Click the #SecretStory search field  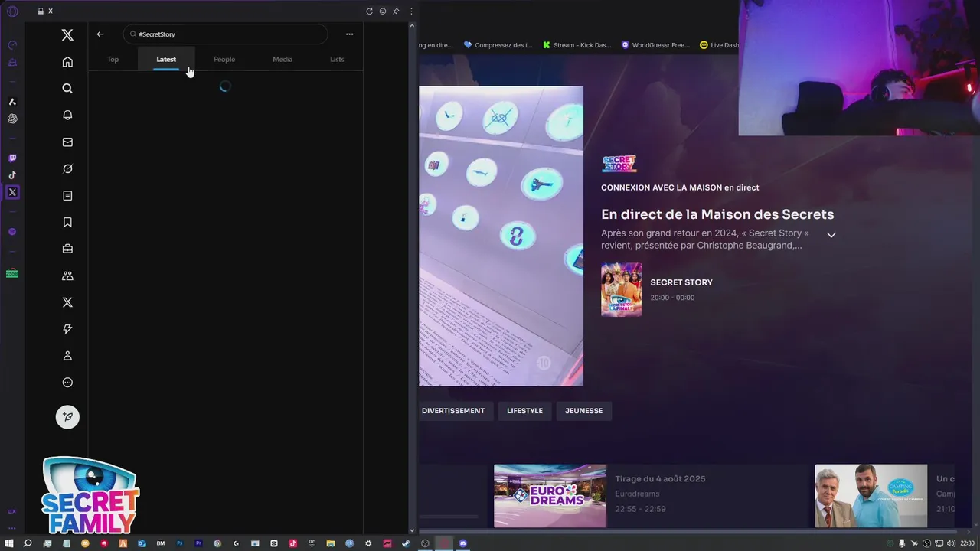click(x=225, y=34)
